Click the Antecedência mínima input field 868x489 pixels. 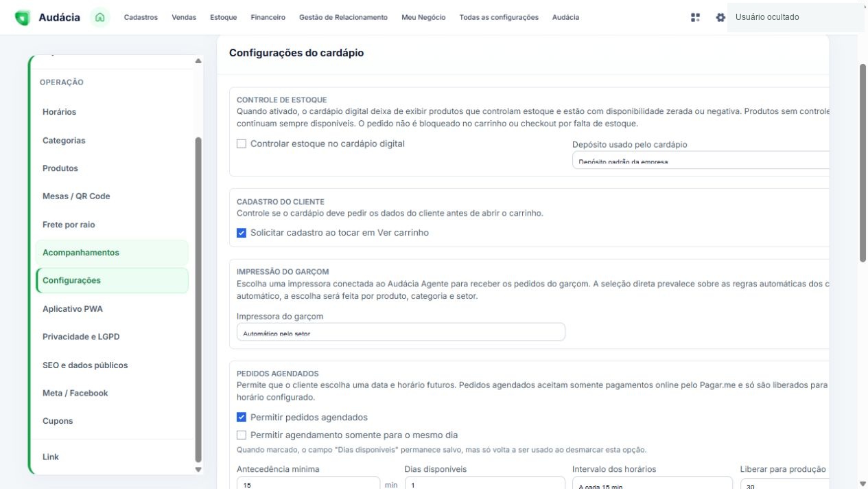(x=308, y=483)
